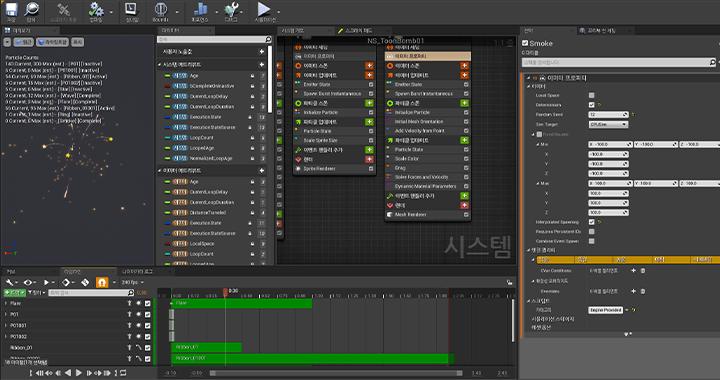720x380 pixels.
Task: Toggle Solve Forces and Velocity checkbox
Action: pyautogui.click(x=466, y=177)
